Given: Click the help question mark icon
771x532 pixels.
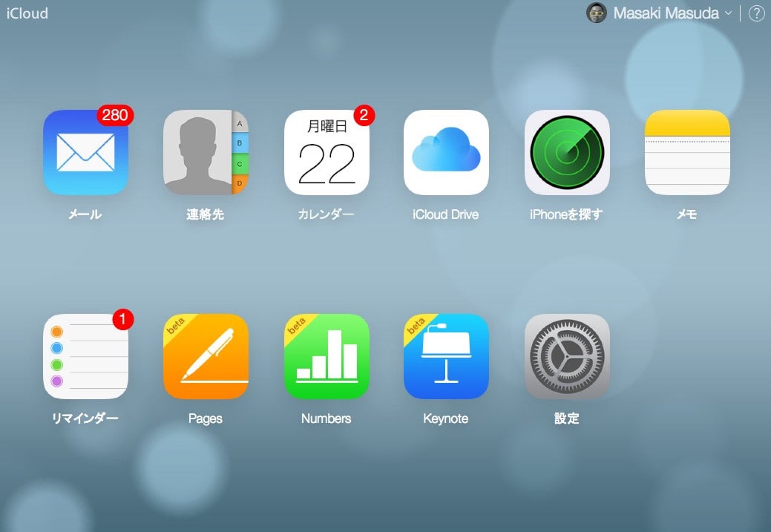Looking at the screenshot, I should pos(756,13).
